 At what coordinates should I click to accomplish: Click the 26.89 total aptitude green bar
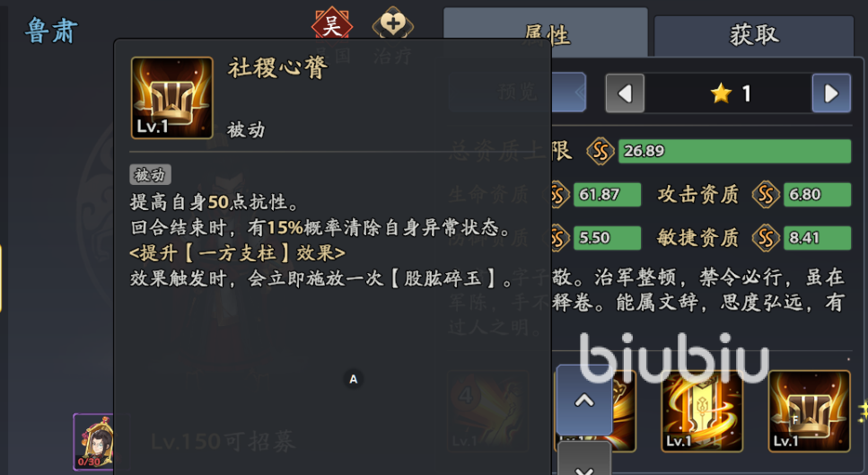pyautogui.click(x=734, y=151)
